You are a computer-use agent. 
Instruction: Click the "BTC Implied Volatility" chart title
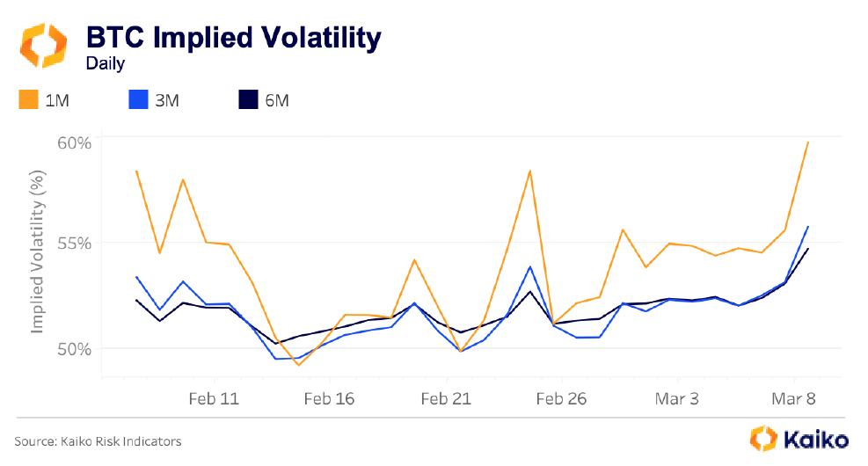tap(233, 39)
